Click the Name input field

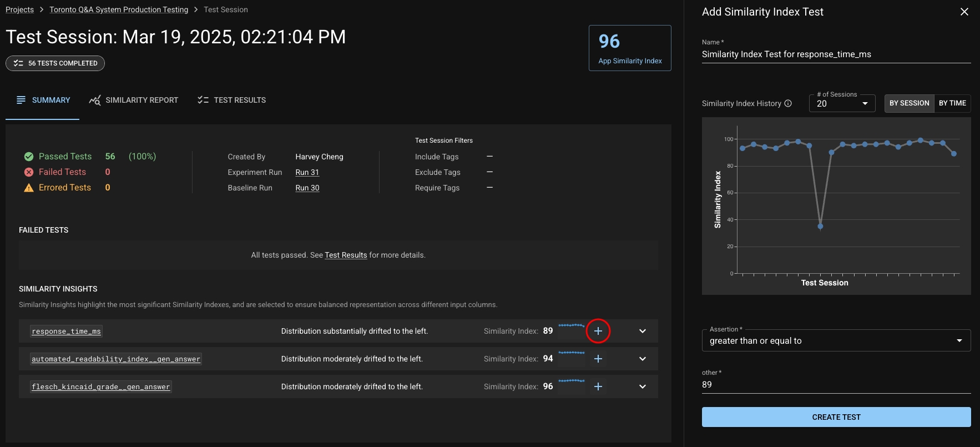836,54
